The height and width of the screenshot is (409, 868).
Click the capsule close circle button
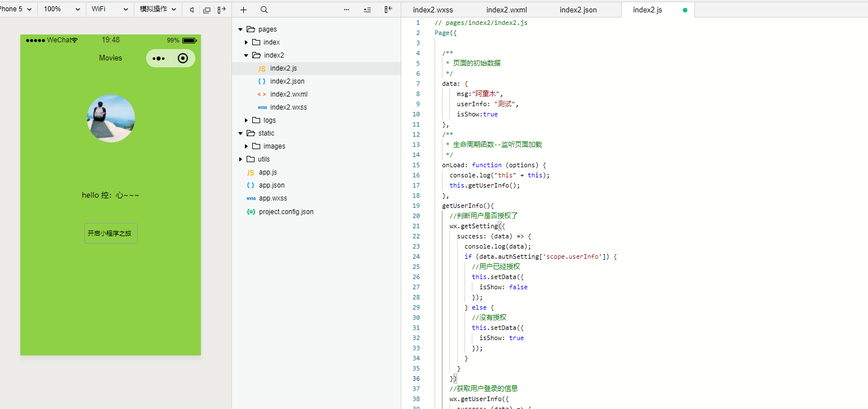coord(182,58)
